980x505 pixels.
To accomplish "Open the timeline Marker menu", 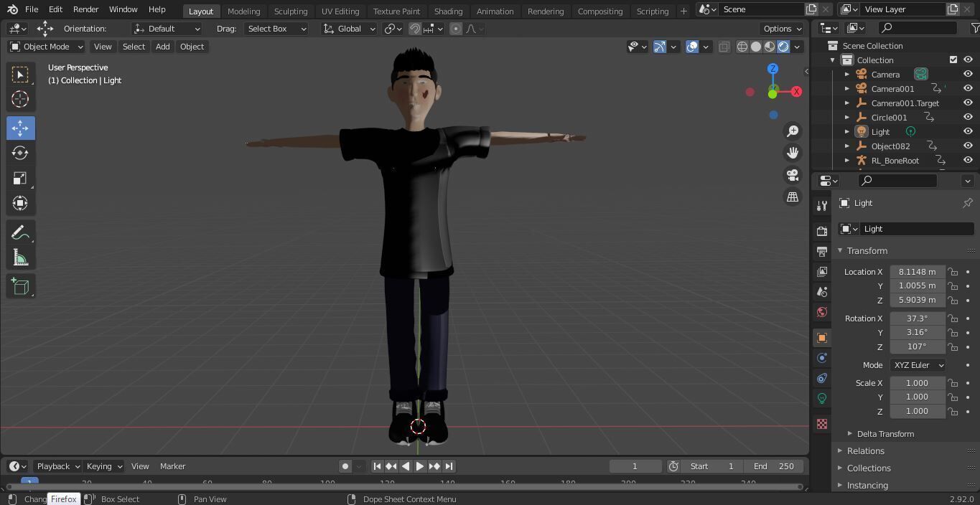I will pyautogui.click(x=172, y=466).
